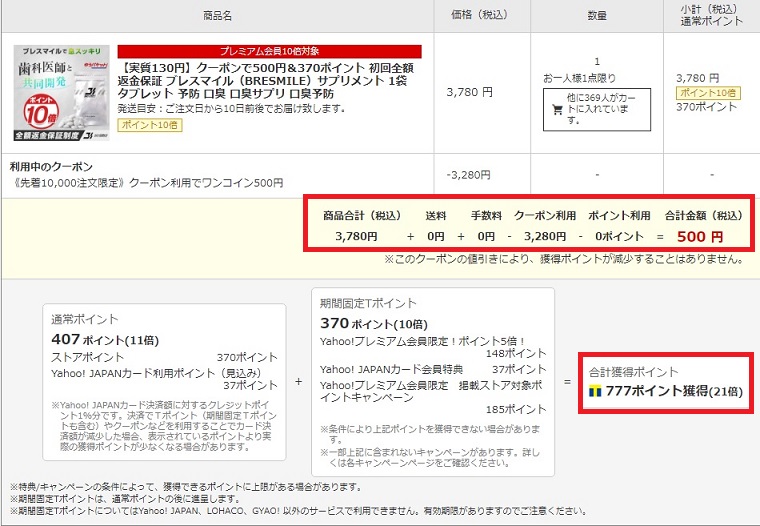The width and height of the screenshot is (760, 526).
Task: Select the 掲載ストア対象ポイントキャンペーン row
Action: [433, 398]
